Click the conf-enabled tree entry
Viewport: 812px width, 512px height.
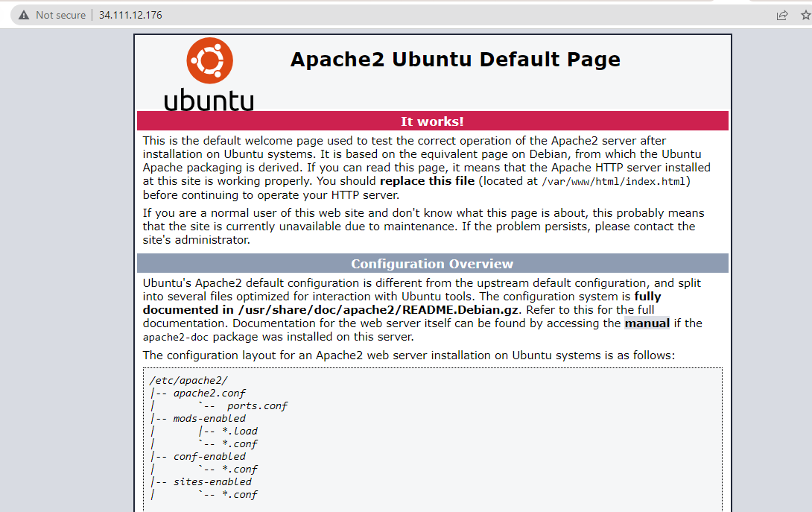coord(209,457)
